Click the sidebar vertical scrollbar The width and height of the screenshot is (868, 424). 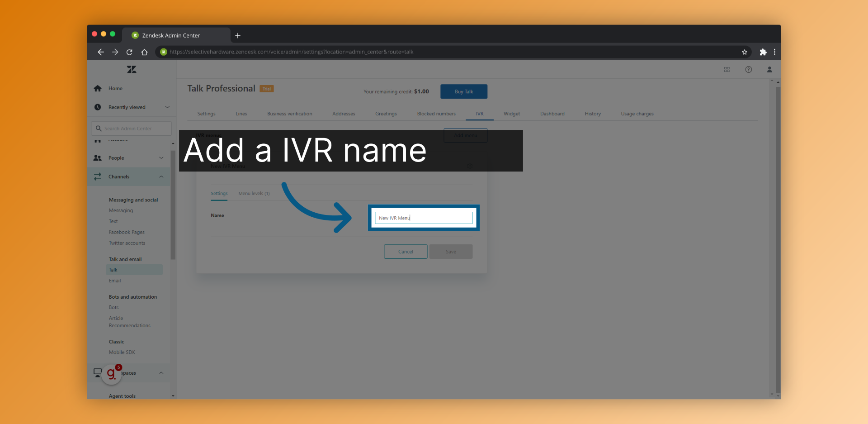pos(173,205)
